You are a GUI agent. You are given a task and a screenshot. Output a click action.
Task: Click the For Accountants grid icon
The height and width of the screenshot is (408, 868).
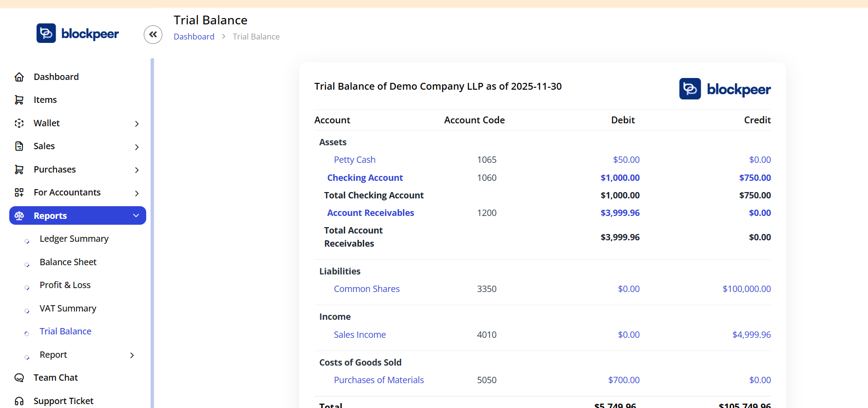(x=19, y=193)
